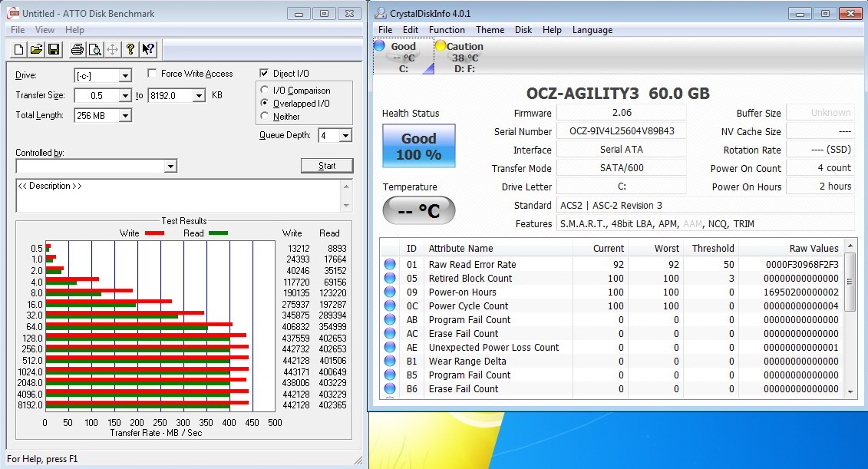Click the Power On Hours 2 hours field
The height and width of the screenshot is (469, 868).
pyautogui.click(x=820, y=187)
